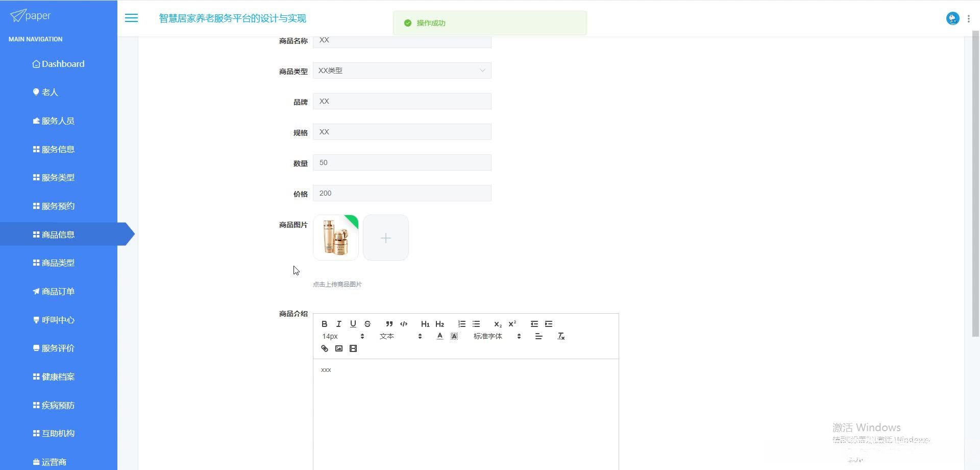The height and width of the screenshot is (470, 980).
Task: Collapse the sidebar with the hamburger button
Action: (131, 18)
